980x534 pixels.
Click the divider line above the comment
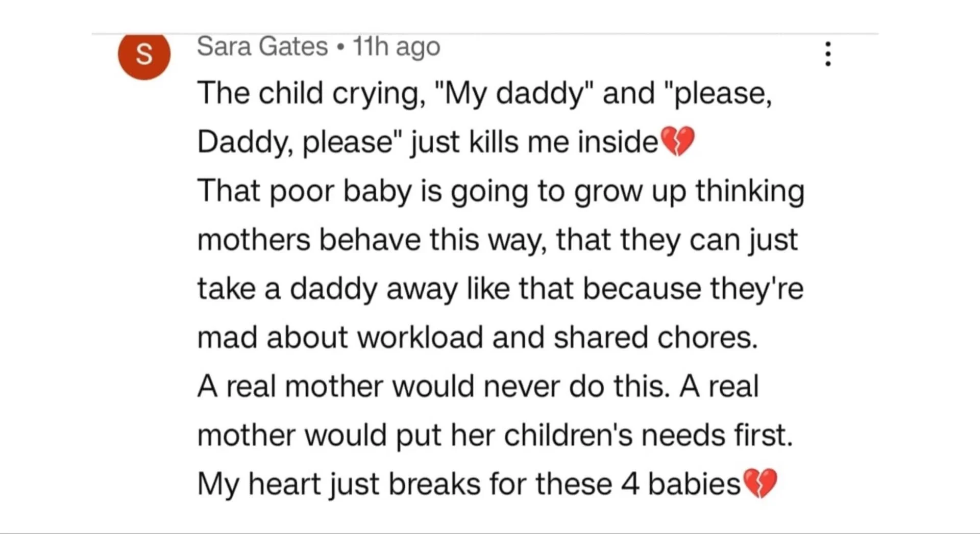point(485,34)
